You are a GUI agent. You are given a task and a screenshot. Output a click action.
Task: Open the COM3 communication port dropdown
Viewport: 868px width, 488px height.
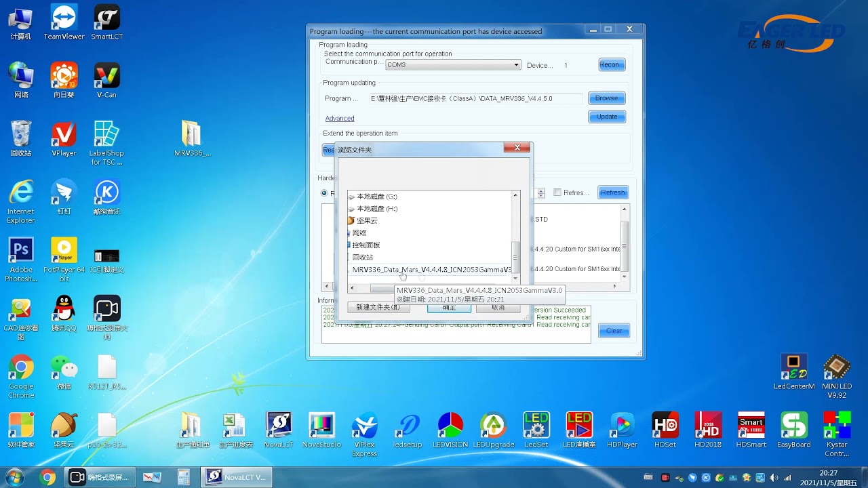click(453, 65)
